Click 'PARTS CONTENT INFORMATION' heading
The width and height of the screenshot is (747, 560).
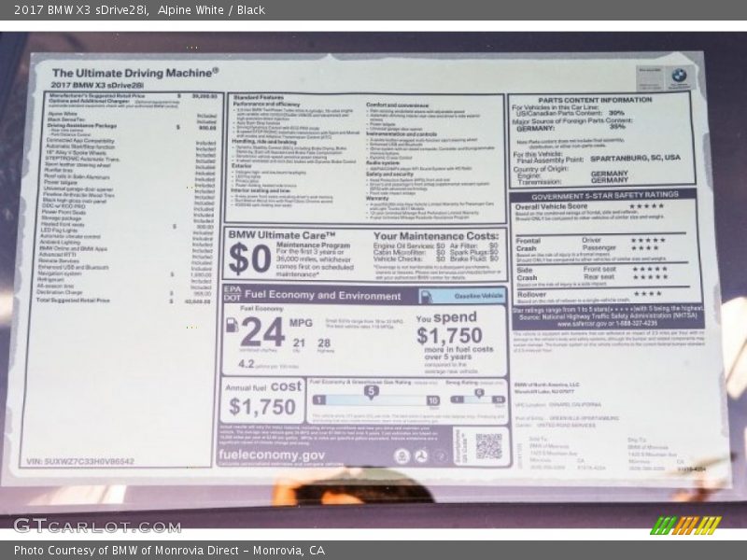[595, 100]
